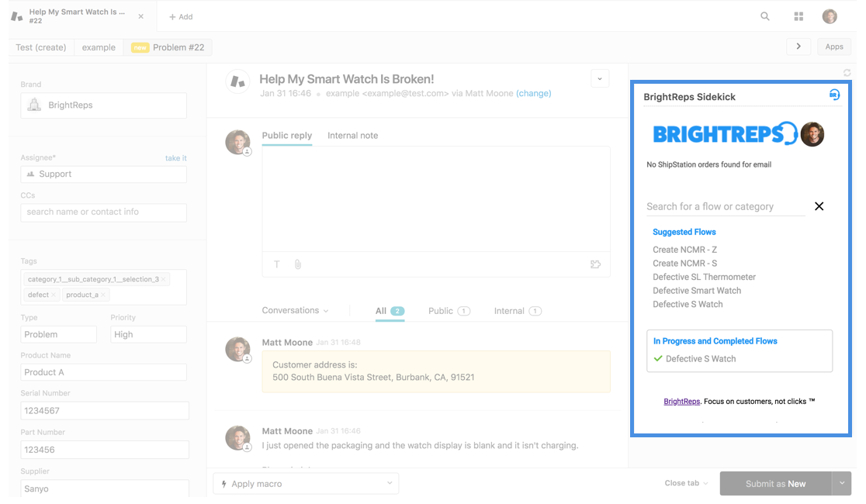The image size is (866, 504).
Task: Expand the Conversations dropdown
Action: coord(296,310)
